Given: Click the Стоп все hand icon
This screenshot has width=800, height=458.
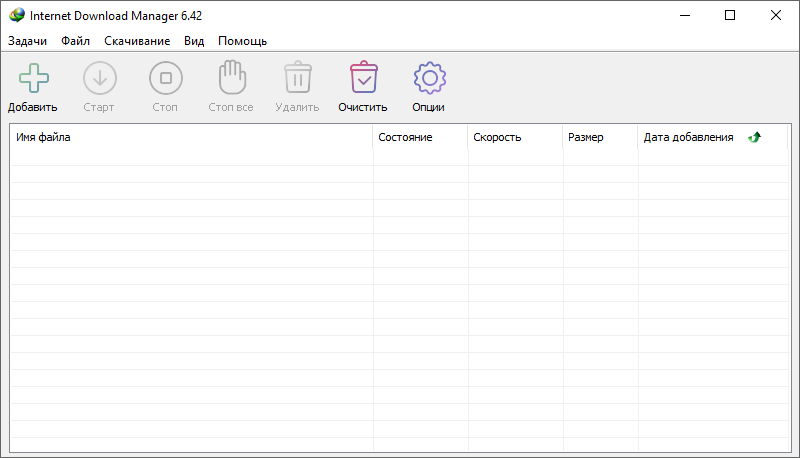Looking at the screenshot, I should [232, 77].
